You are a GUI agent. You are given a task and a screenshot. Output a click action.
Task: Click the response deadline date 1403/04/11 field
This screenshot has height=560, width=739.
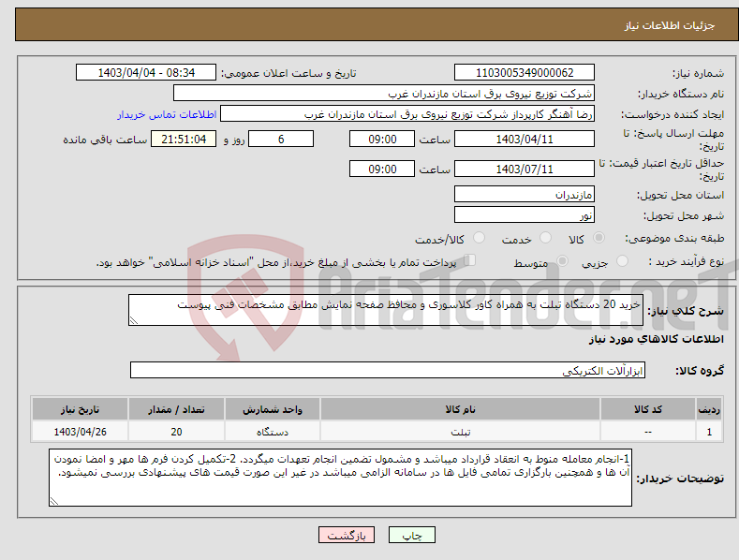pos(525,139)
